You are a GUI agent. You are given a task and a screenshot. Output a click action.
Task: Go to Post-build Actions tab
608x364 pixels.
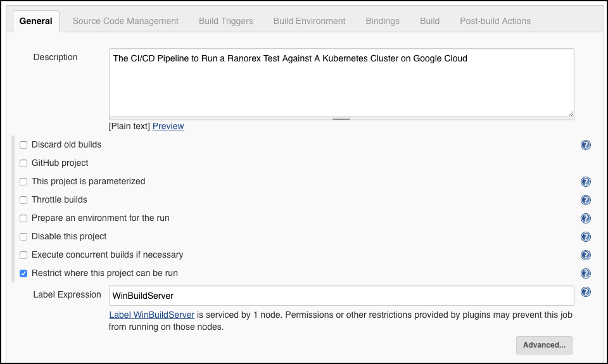click(x=495, y=21)
